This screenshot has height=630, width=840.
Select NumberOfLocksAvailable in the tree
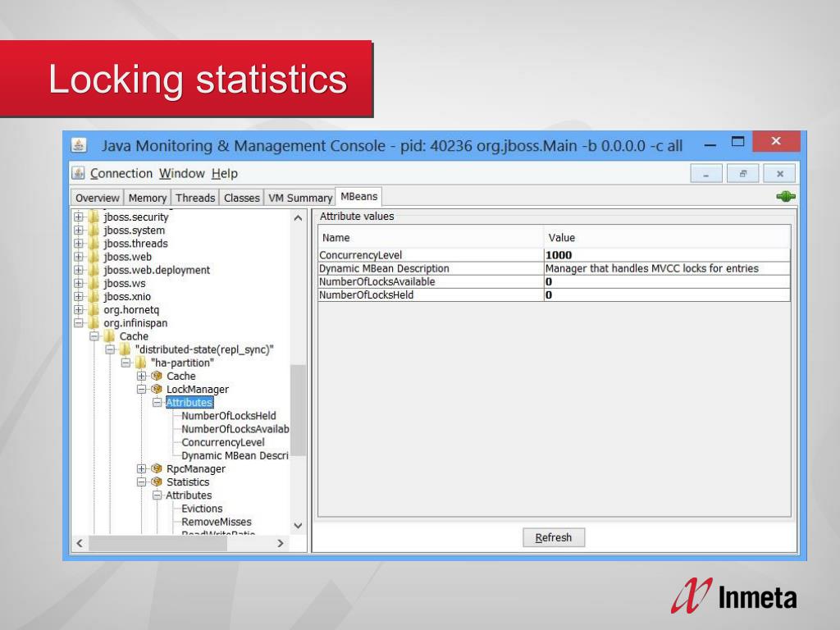235,429
